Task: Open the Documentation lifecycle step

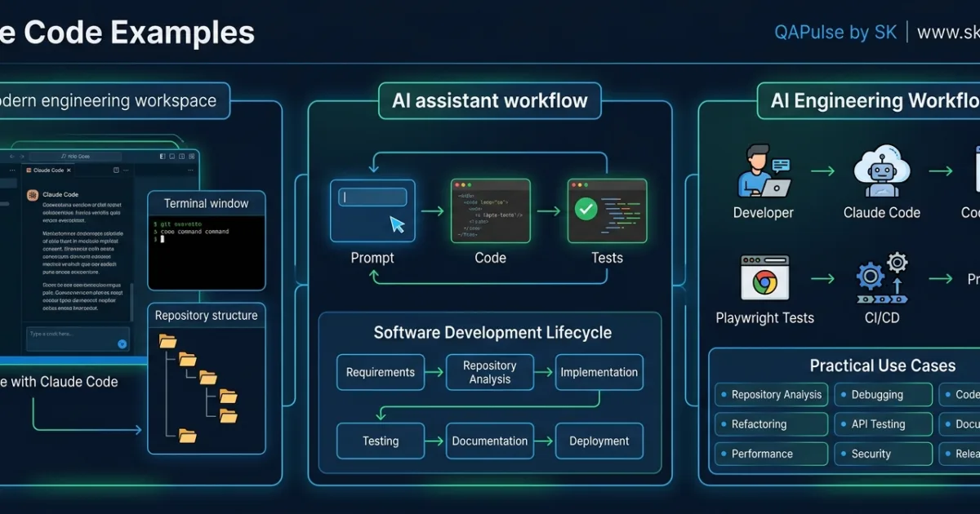Action: click(x=490, y=441)
